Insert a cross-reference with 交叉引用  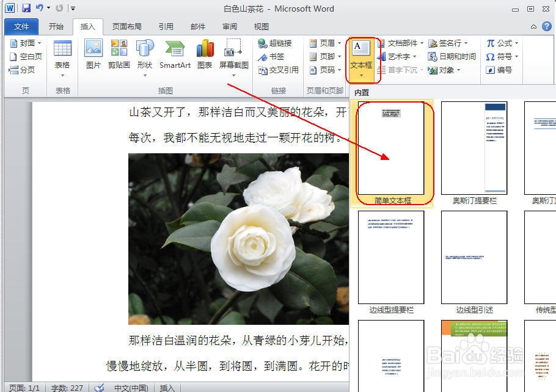(279, 70)
